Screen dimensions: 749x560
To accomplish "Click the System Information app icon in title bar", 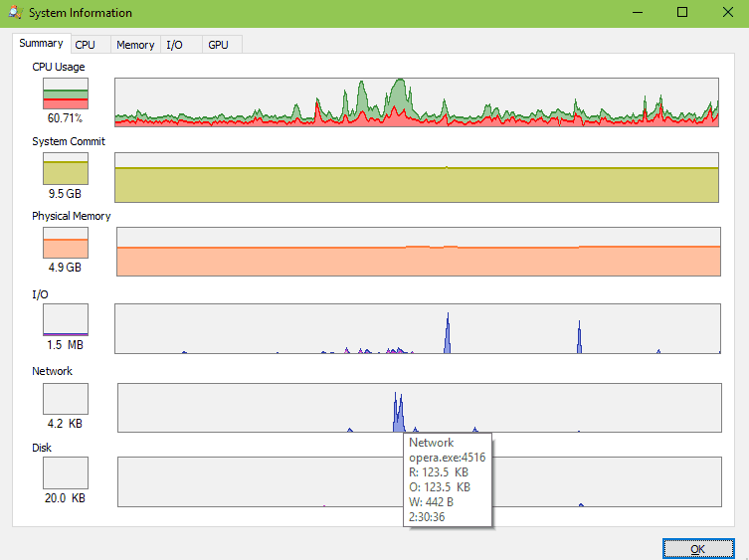I will tap(15, 12).
